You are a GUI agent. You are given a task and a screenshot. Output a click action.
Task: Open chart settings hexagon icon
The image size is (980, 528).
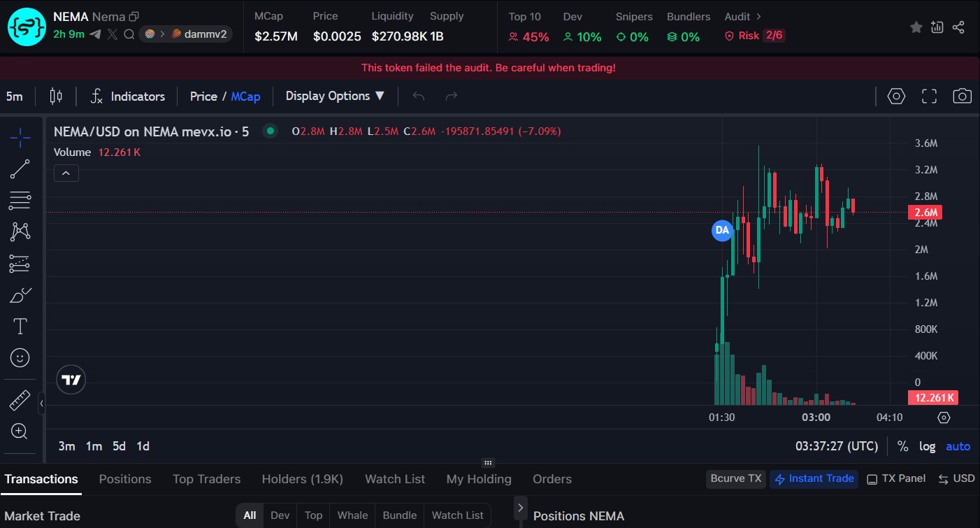point(896,97)
